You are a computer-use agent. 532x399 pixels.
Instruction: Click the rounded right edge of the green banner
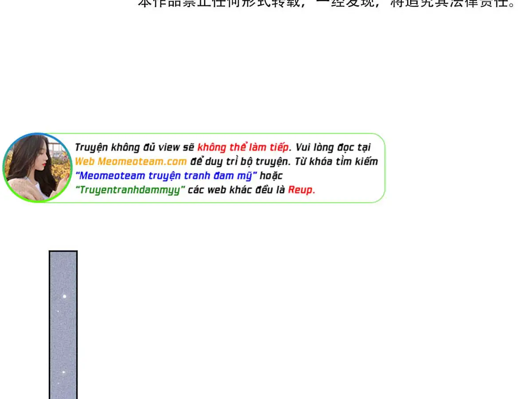(383, 168)
